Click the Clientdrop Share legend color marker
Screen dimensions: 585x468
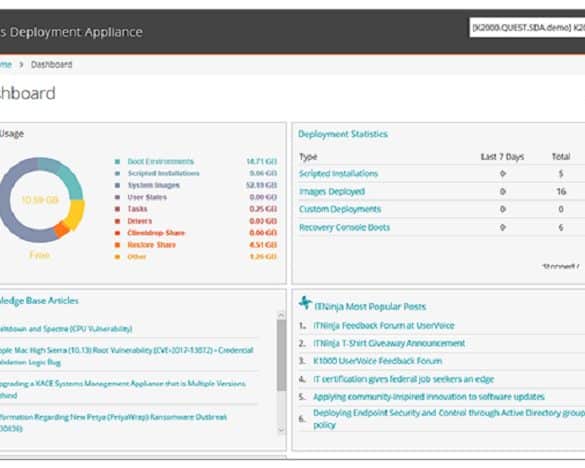point(117,233)
